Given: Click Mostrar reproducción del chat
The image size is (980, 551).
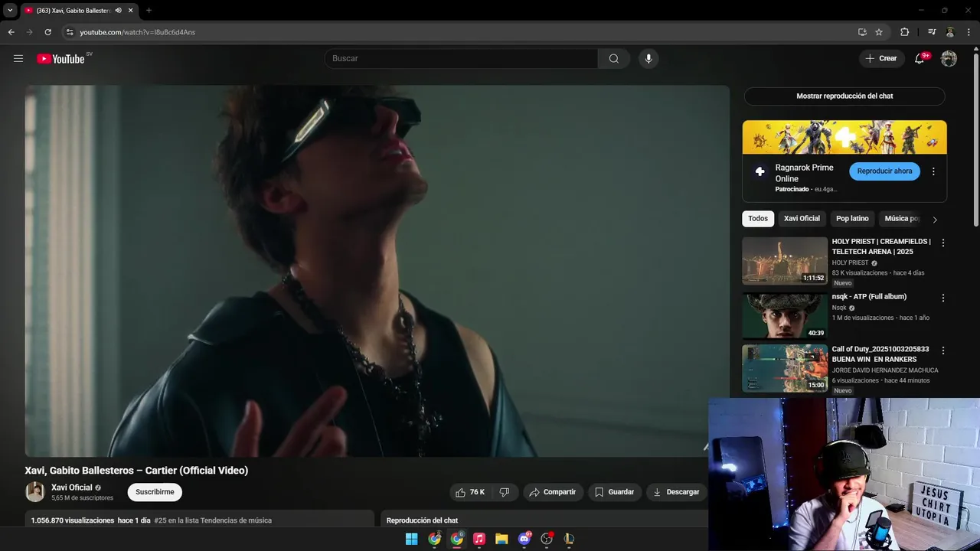Looking at the screenshot, I should click(844, 96).
